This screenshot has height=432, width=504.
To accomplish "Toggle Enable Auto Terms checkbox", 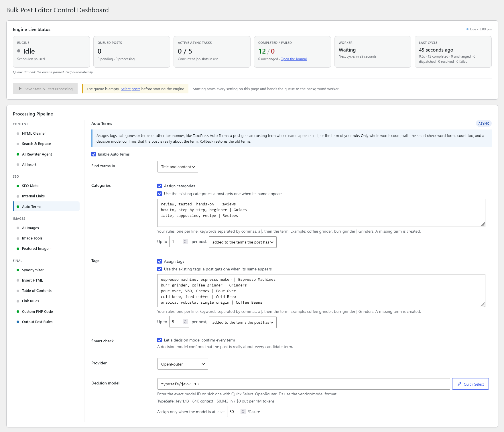I will coord(94,154).
